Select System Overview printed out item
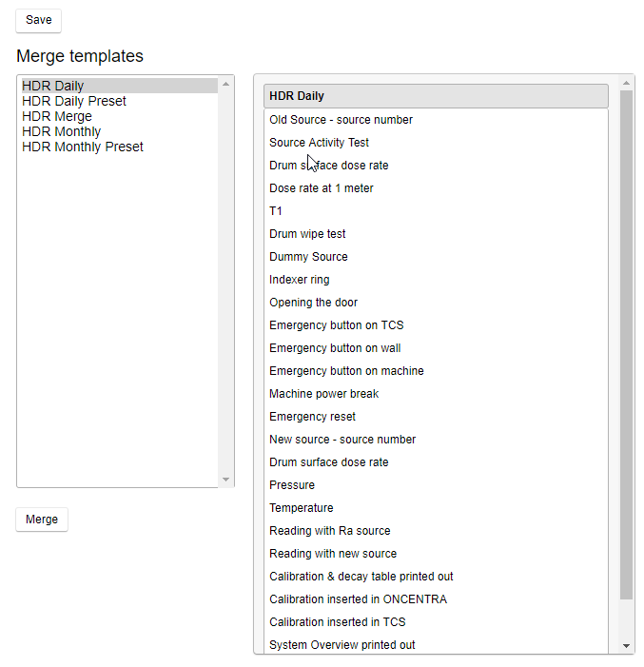Viewport: 644px width, 667px height. [x=436, y=644]
